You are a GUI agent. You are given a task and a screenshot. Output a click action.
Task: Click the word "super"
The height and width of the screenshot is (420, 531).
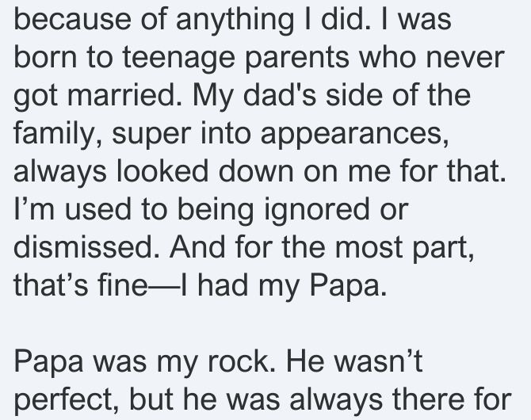[151, 136]
